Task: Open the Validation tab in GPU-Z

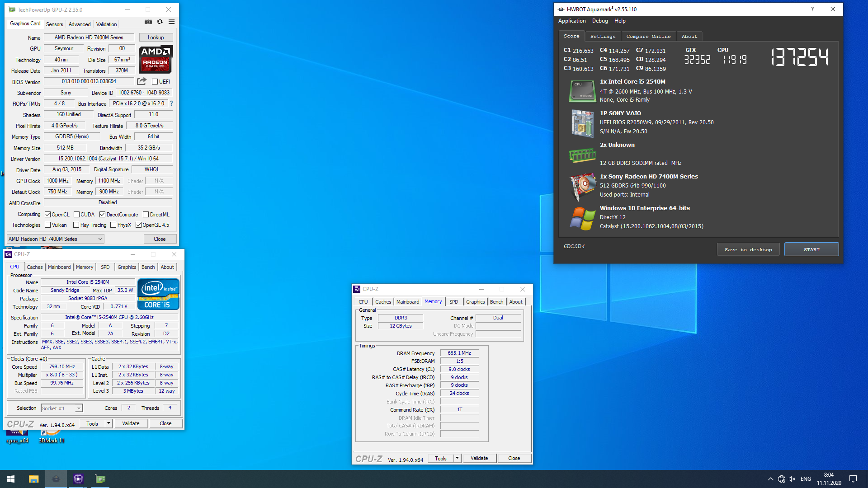Action: pos(106,24)
